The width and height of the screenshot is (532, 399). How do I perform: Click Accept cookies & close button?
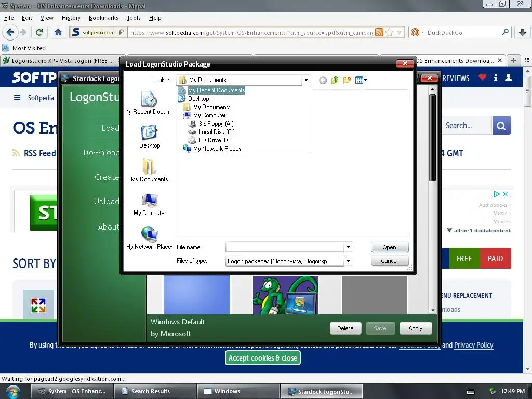(263, 358)
